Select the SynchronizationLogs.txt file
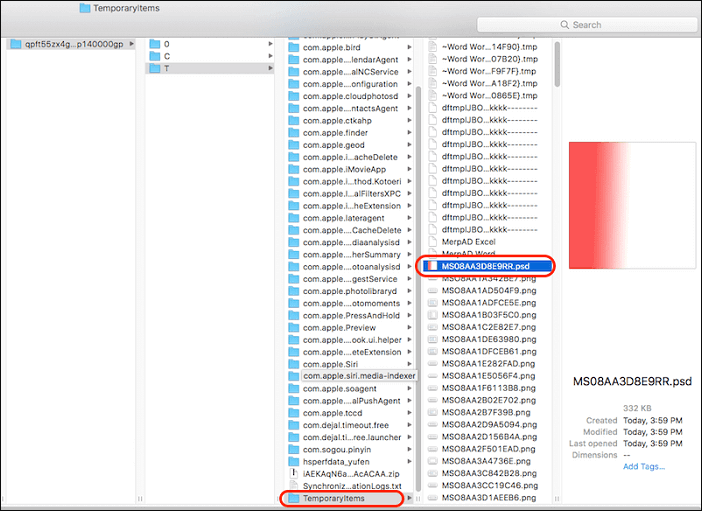 tap(351, 485)
